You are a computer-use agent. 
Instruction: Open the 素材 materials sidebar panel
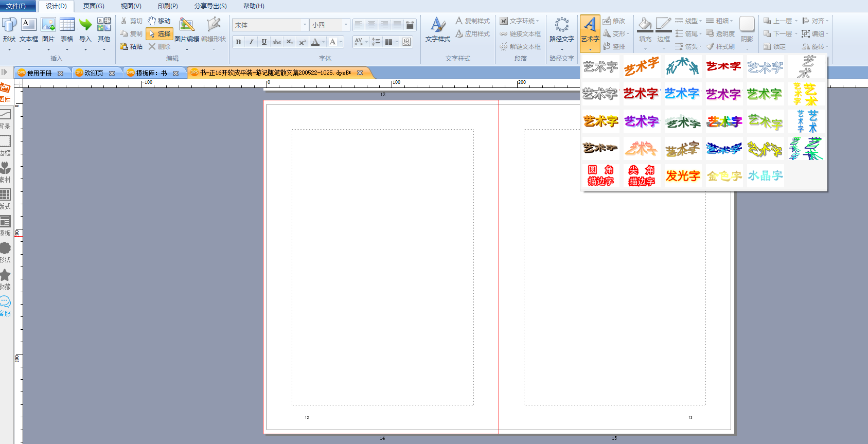[5, 171]
